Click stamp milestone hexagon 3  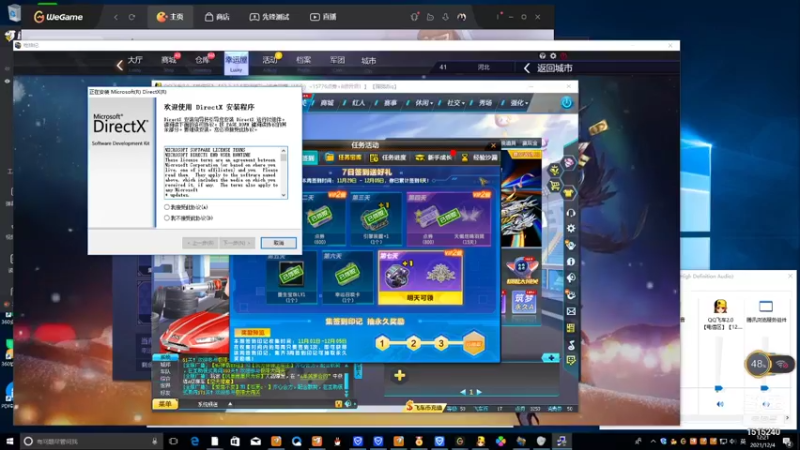click(x=441, y=343)
